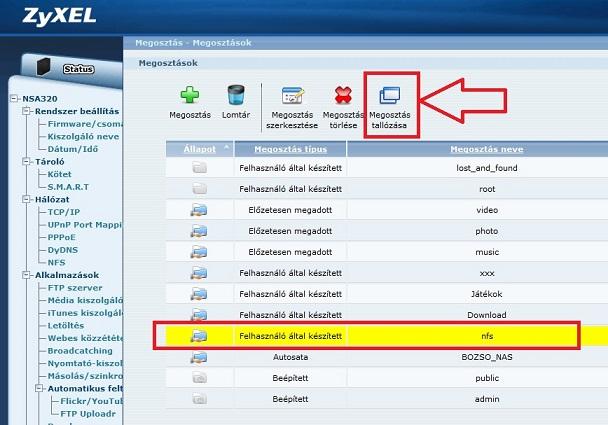Click the ZyXEL logo
The width and height of the screenshot is (608, 425).
pos(59,16)
